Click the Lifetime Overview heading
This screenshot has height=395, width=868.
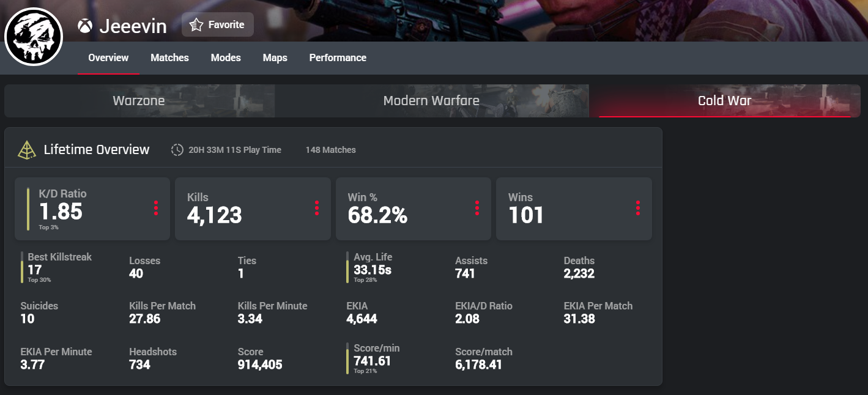[97, 150]
